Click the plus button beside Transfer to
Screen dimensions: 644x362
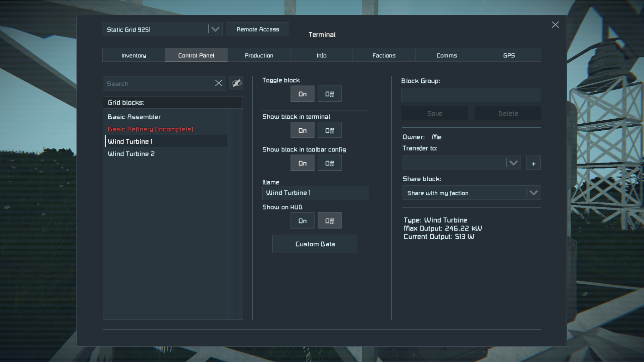point(533,163)
